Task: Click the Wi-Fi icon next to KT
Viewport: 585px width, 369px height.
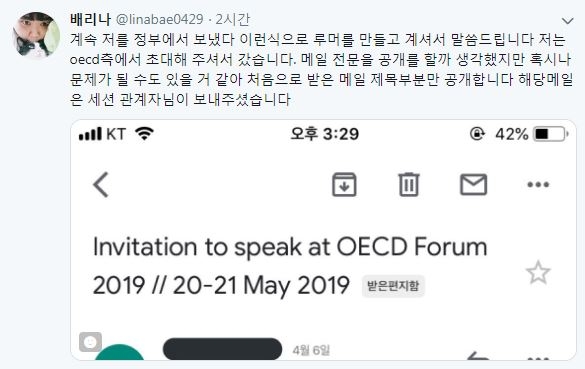Action: tap(145, 134)
